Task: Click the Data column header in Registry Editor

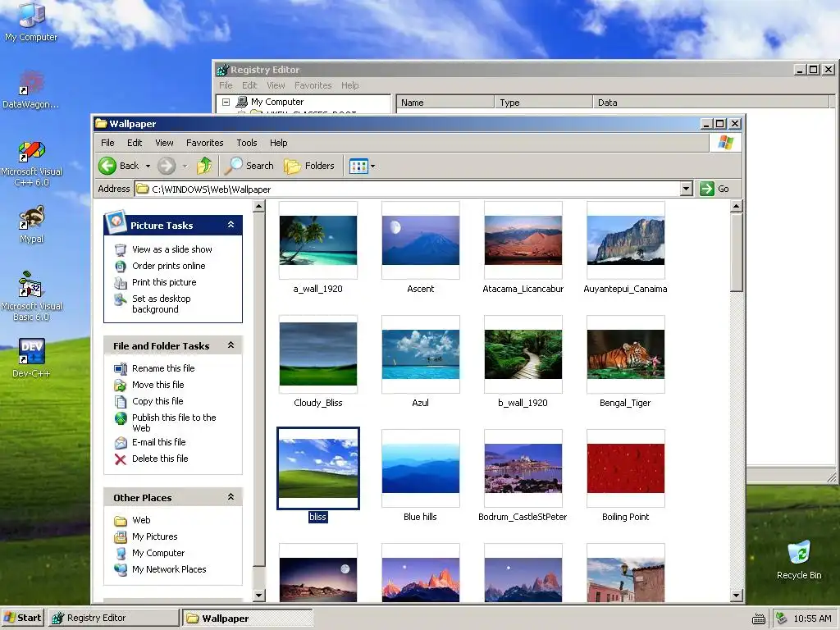Action: [711, 103]
